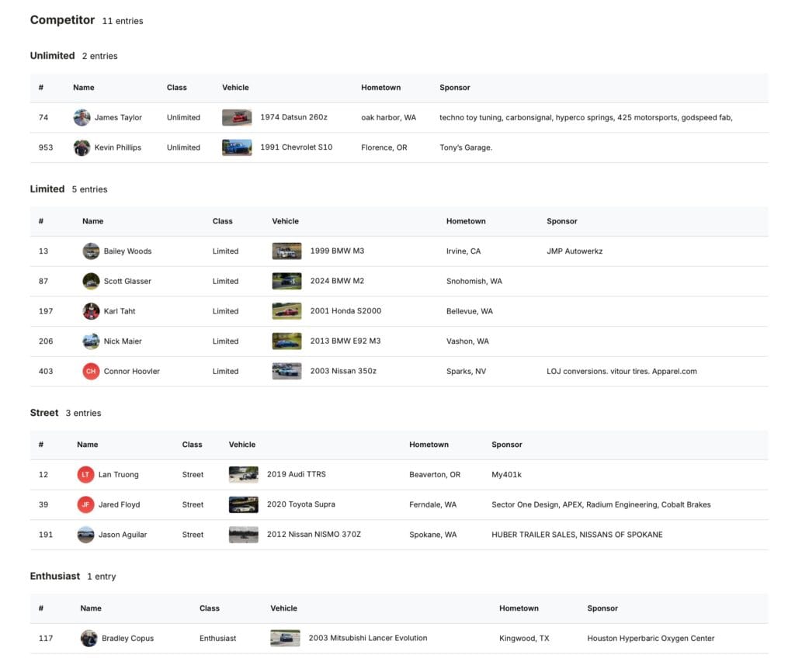
Task: Click Bradley Copus' avatar photo
Action: tap(89, 638)
